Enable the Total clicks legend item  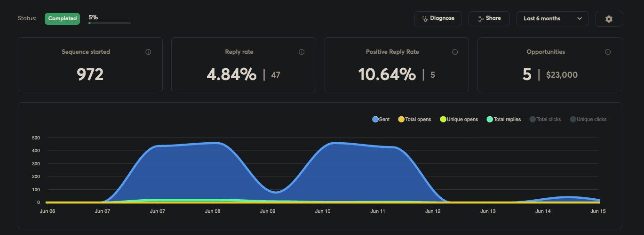[545, 120]
